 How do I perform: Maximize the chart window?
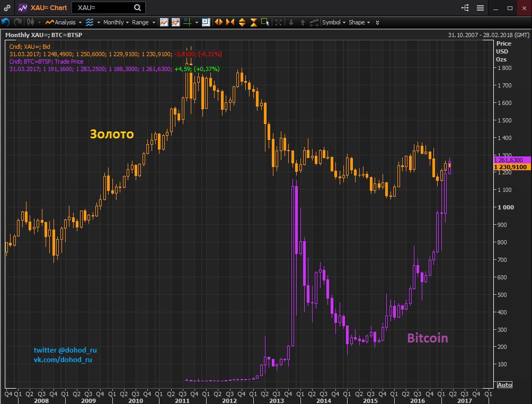coord(510,8)
